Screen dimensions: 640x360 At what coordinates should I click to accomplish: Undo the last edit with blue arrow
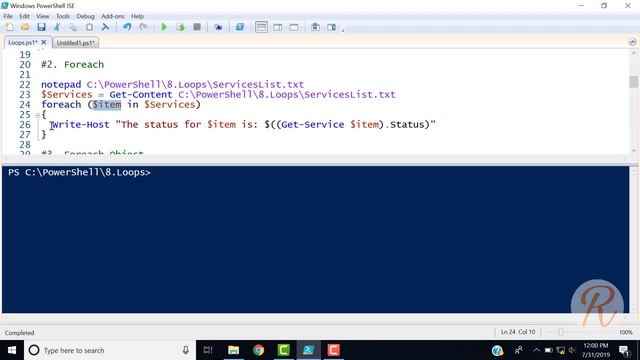[x=127, y=27]
